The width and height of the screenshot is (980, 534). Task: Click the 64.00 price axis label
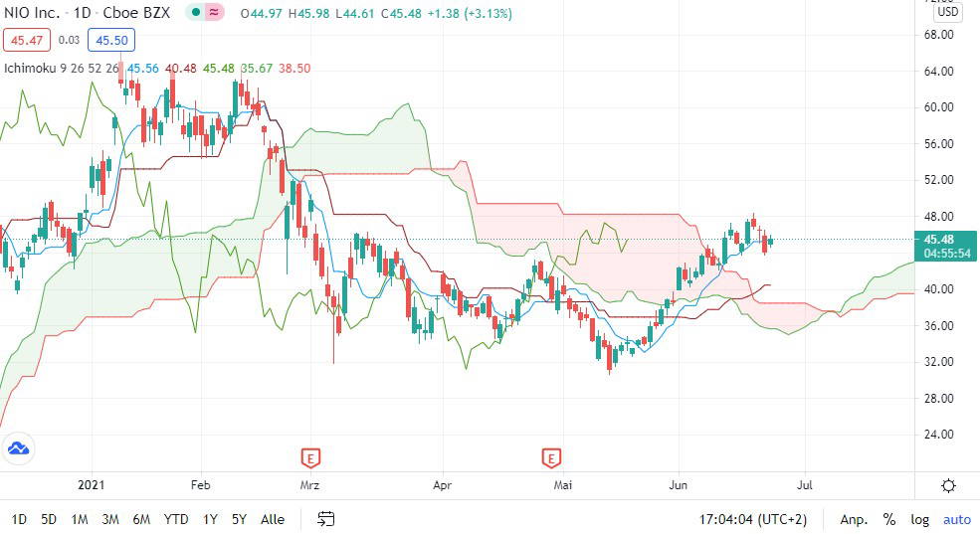click(939, 72)
